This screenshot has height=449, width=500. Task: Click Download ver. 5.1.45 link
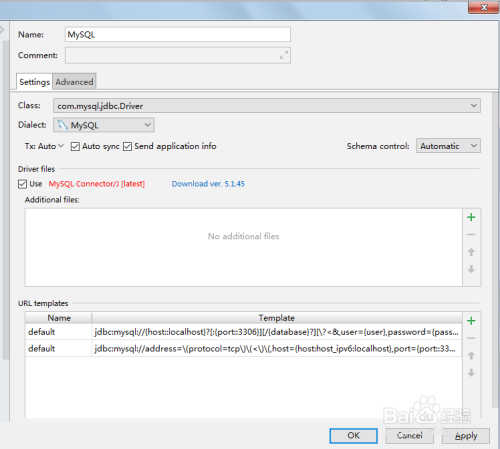click(208, 184)
